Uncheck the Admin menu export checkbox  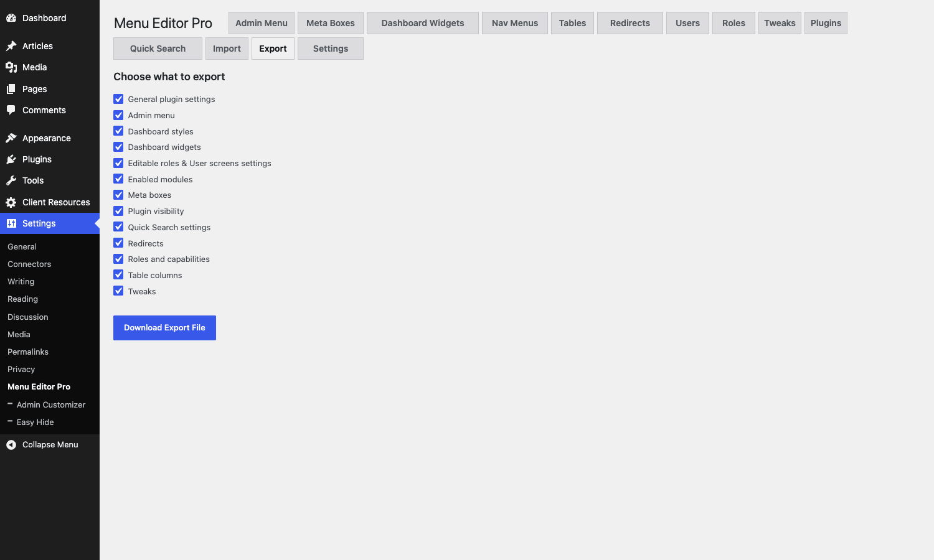coord(118,115)
